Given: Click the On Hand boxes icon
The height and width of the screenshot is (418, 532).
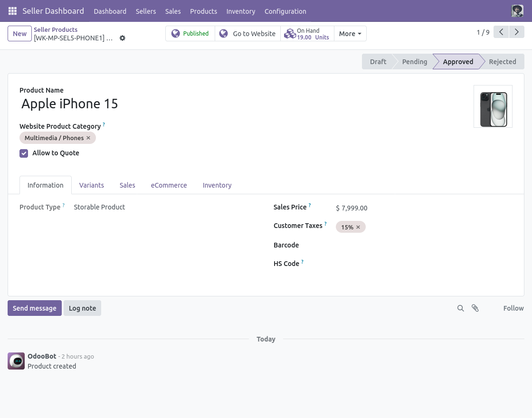Looking at the screenshot, I should tap(290, 34).
